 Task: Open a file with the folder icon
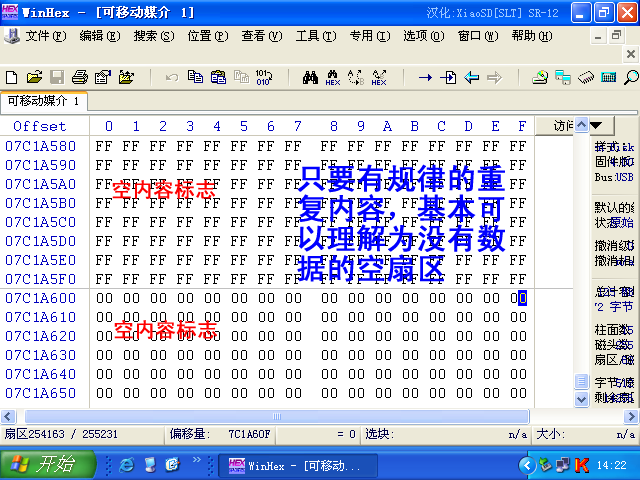pyautogui.click(x=35, y=77)
